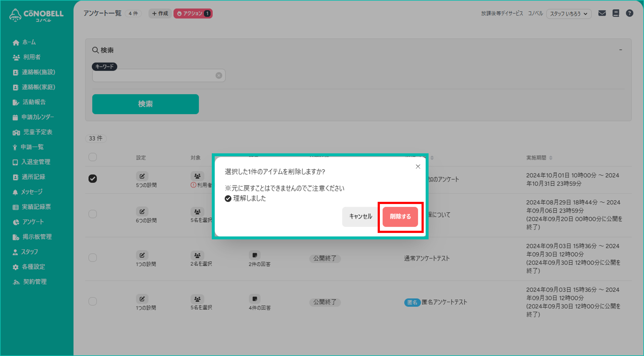Check the 匿名アンケートテスト row checkbox
Image resolution: width=644 pixels, height=356 pixels.
coord(92,302)
